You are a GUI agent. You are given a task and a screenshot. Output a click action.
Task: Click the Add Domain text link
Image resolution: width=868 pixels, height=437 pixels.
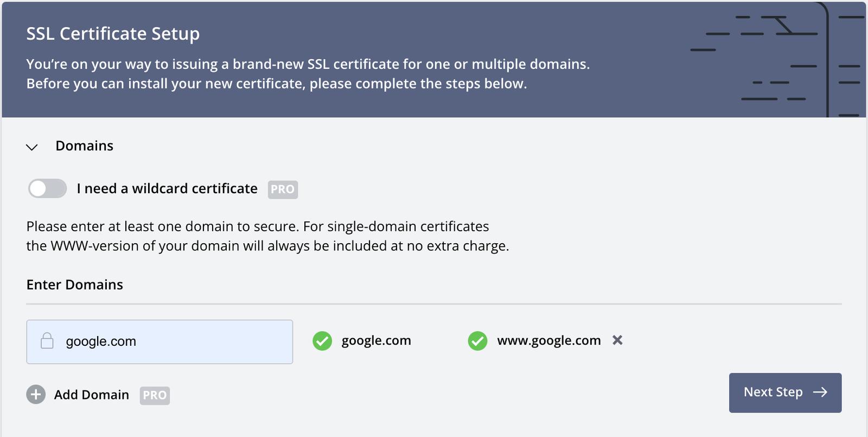[92, 395]
